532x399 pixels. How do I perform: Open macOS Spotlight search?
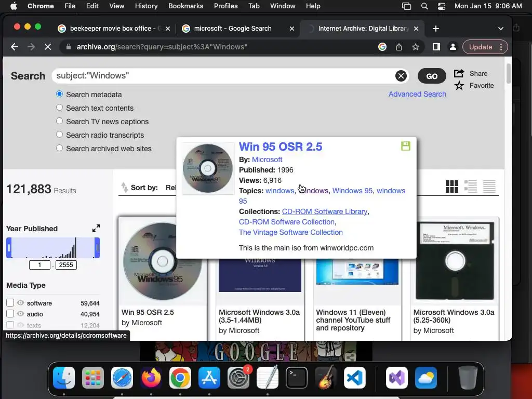(424, 6)
